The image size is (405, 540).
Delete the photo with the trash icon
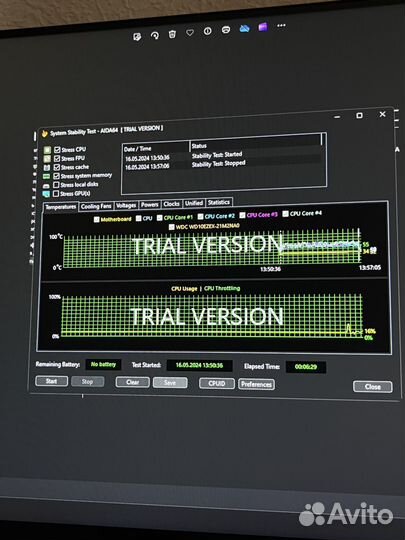pyautogui.click(x=172, y=34)
